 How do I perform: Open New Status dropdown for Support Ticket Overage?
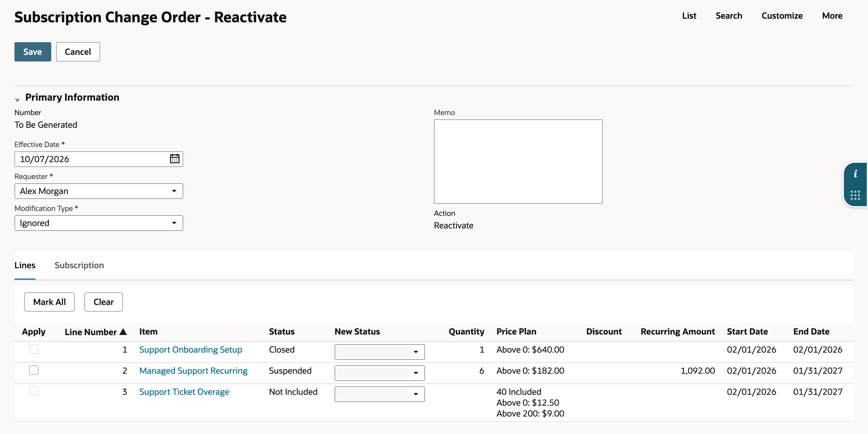coord(379,394)
